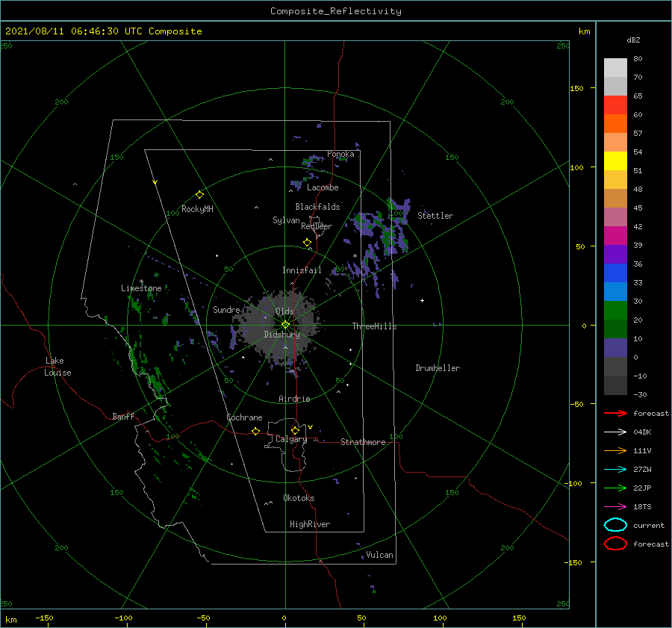The height and width of the screenshot is (628, 672).
Task: Click the red forecast arrow in legend
Action: (615, 413)
